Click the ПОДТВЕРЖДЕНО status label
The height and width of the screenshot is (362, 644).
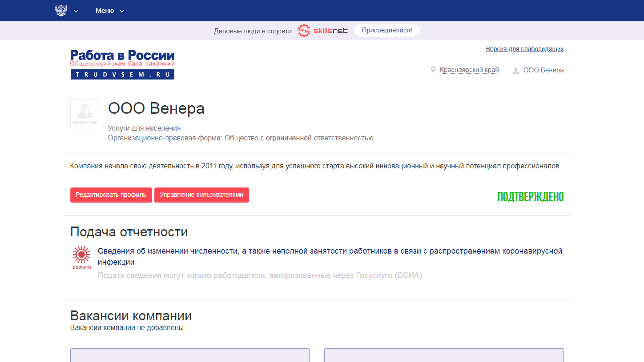(x=531, y=197)
